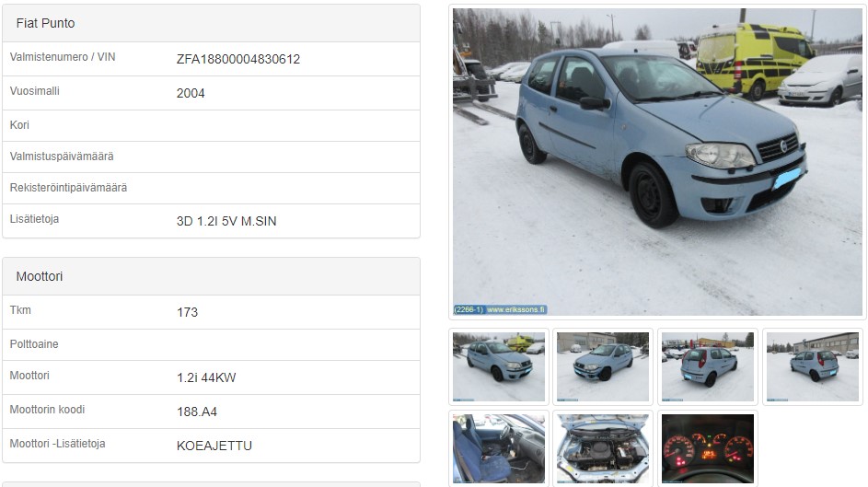The image size is (868, 487).
Task: Click the KOEAJETTU engine note
Action: (214, 446)
